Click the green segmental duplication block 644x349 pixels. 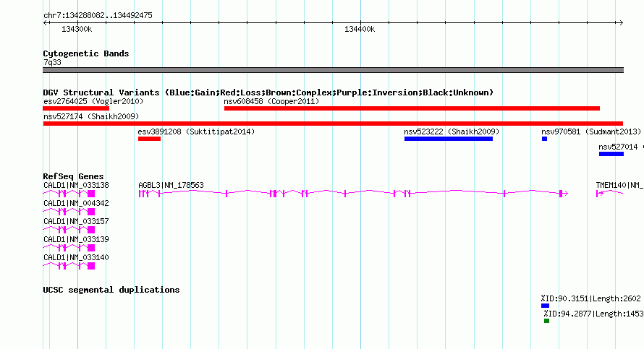click(546, 321)
